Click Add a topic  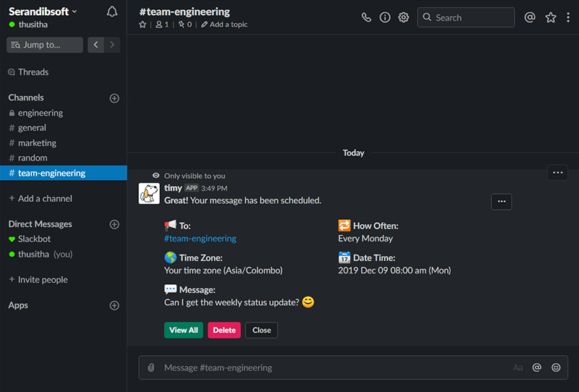pos(224,25)
